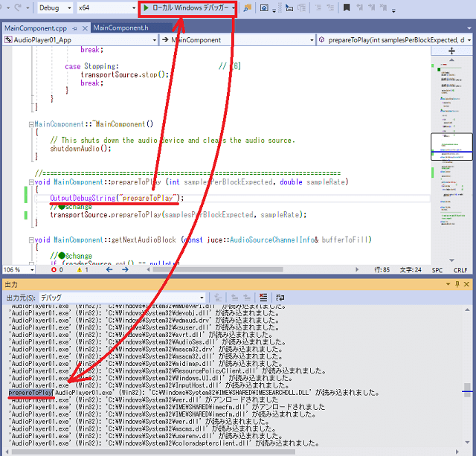Viewport: 476px width, 456px height.
Task: Click the output window vertical scrollbar thumb
Action: (467, 390)
